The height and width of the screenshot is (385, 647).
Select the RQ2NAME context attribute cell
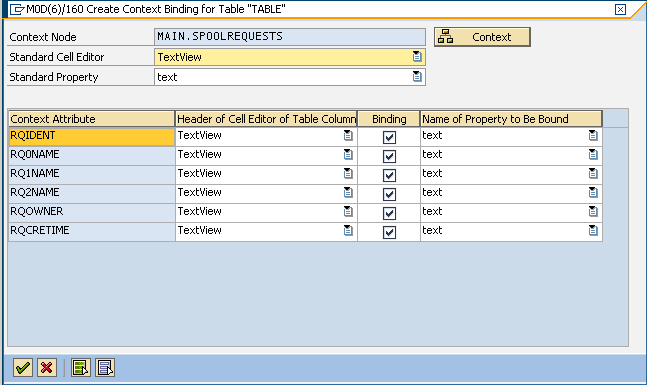[x=92, y=193]
